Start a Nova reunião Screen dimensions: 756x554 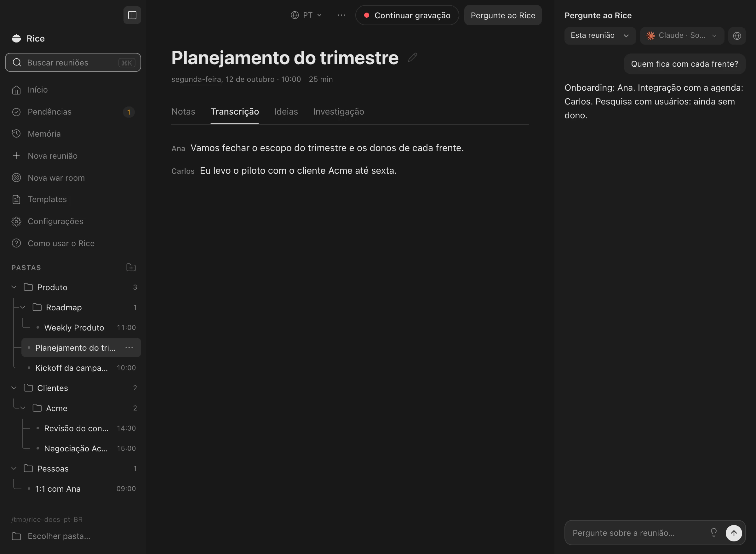tap(73, 155)
